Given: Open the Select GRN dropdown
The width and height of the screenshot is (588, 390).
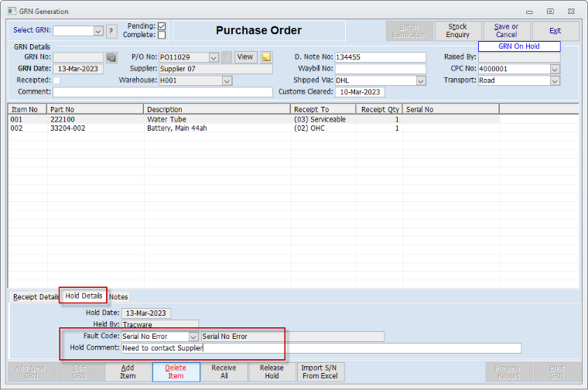Looking at the screenshot, I should 98,31.
